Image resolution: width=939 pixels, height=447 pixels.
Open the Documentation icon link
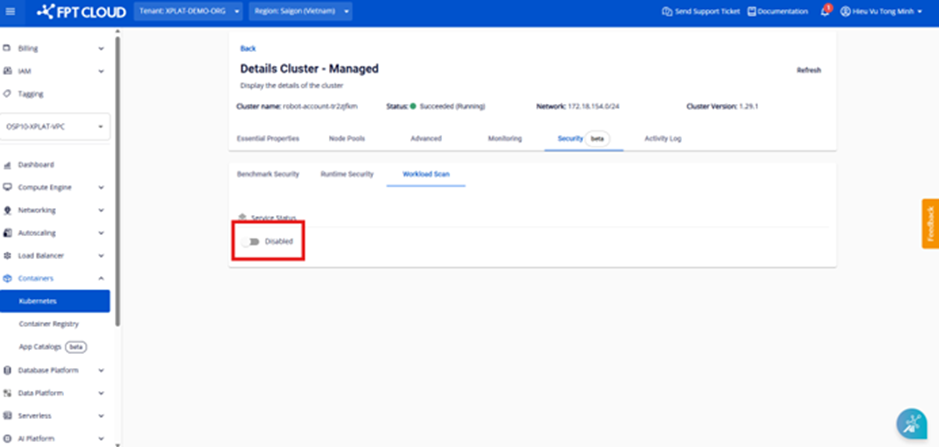[x=752, y=12]
